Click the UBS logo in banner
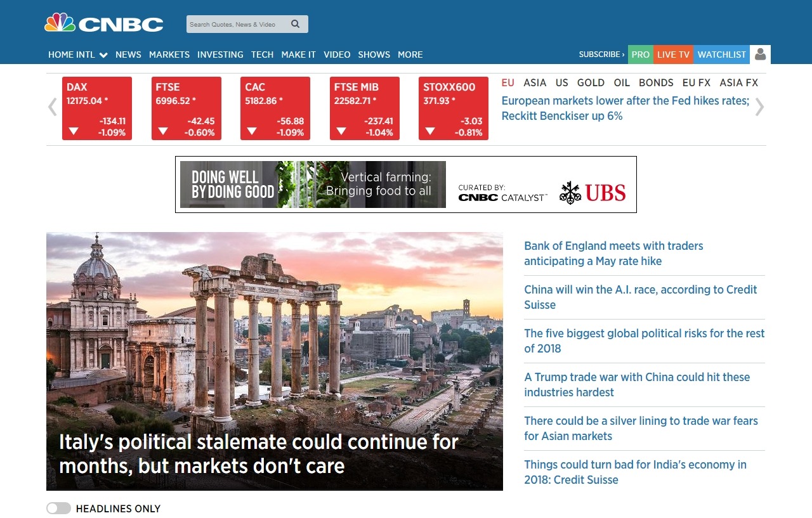This screenshot has height=518, width=812. pyautogui.click(x=593, y=193)
